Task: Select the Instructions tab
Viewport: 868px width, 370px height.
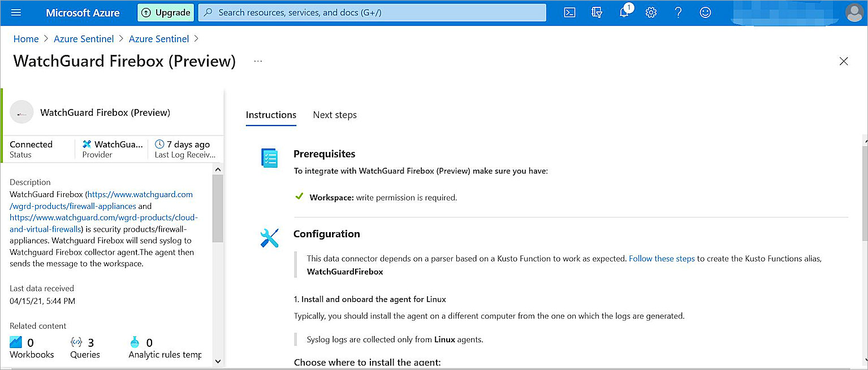Action: (271, 115)
